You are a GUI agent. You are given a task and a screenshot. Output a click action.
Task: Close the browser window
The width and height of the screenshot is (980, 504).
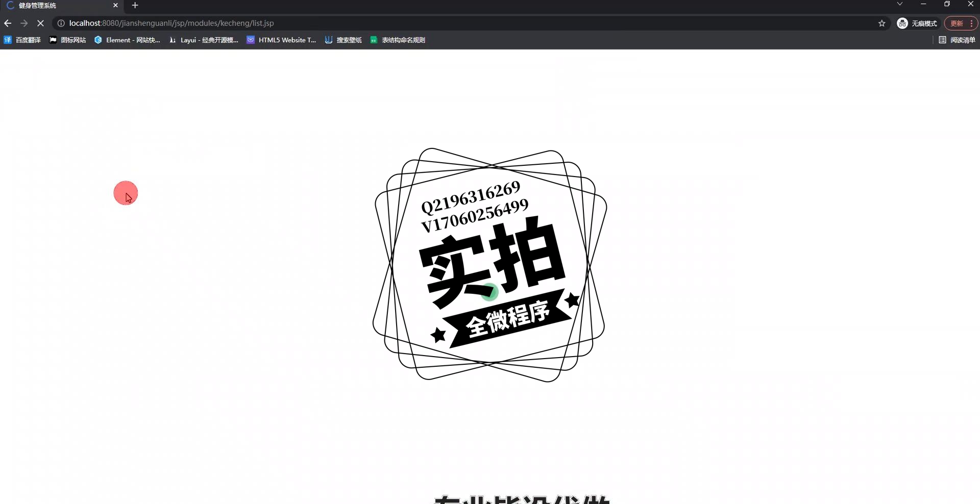[970, 4]
